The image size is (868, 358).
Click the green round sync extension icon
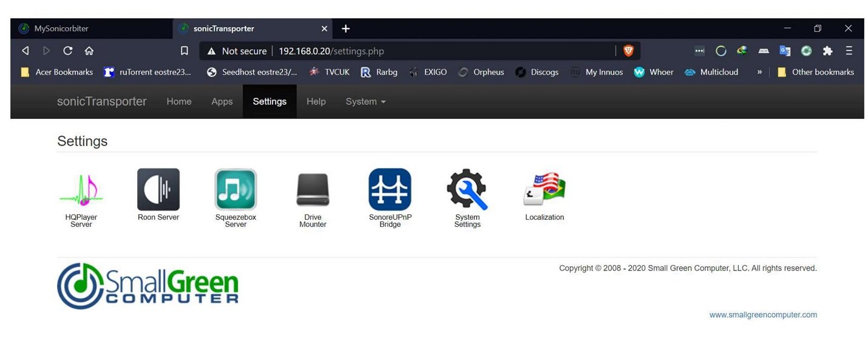pyautogui.click(x=806, y=51)
